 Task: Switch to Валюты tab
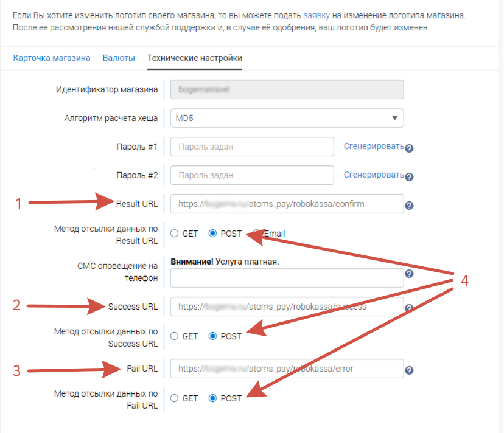pos(119,58)
